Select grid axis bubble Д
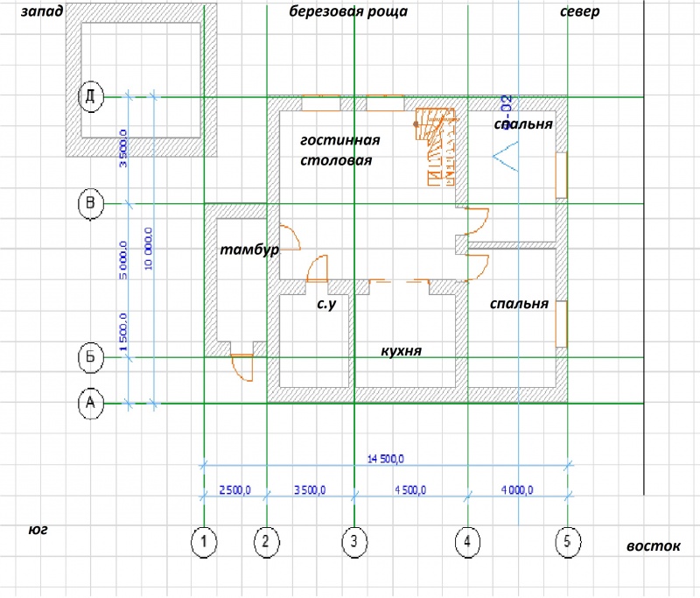The width and height of the screenshot is (700, 598). 91,95
